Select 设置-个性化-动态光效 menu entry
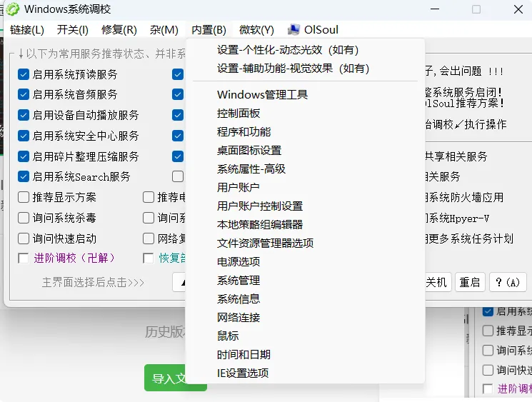This screenshot has width=532, height=402. point(306,50)
